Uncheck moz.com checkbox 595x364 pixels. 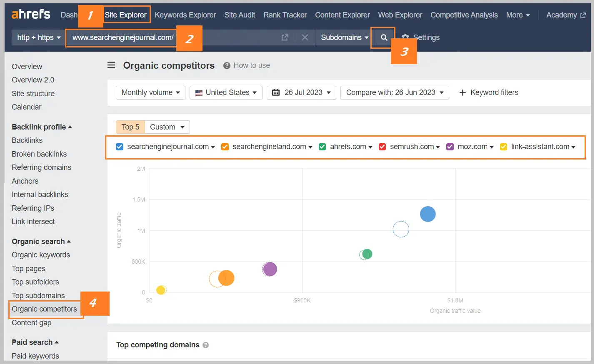click(450, 147)
